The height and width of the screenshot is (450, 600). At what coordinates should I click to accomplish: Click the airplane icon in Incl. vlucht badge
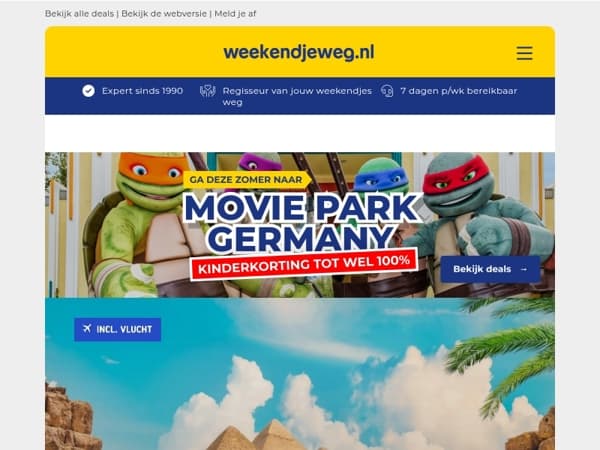[x=87, y=329]
